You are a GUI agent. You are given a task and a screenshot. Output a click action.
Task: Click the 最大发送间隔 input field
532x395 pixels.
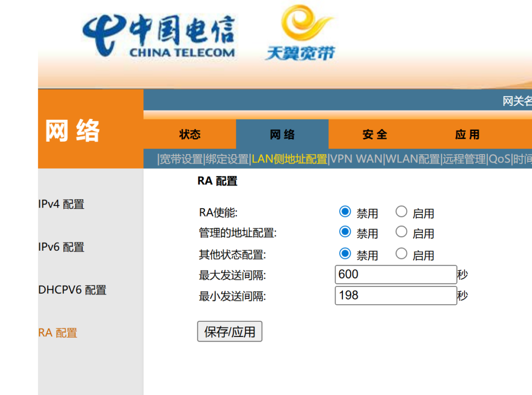coord(395,275)
